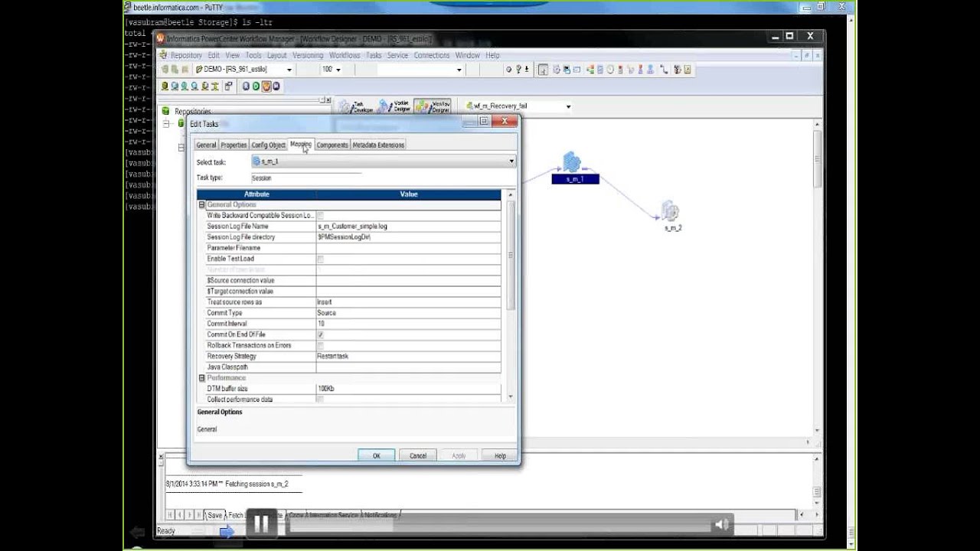Open the Versioning menu

pos(308,55)
